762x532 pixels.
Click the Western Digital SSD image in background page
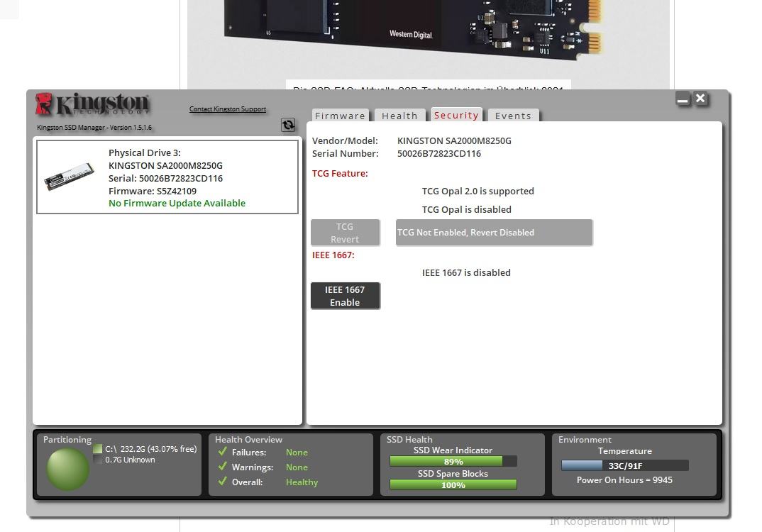(x=413, y=29)
